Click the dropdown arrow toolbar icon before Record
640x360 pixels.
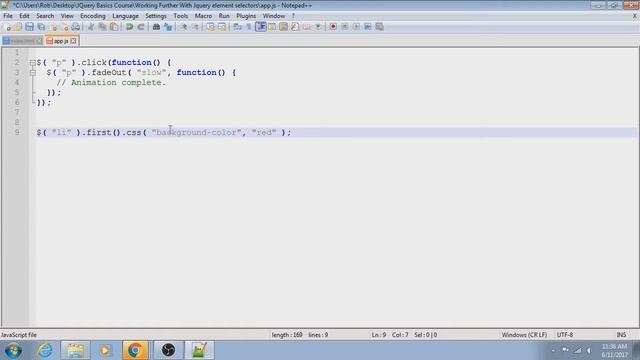(x=318, y=27)
